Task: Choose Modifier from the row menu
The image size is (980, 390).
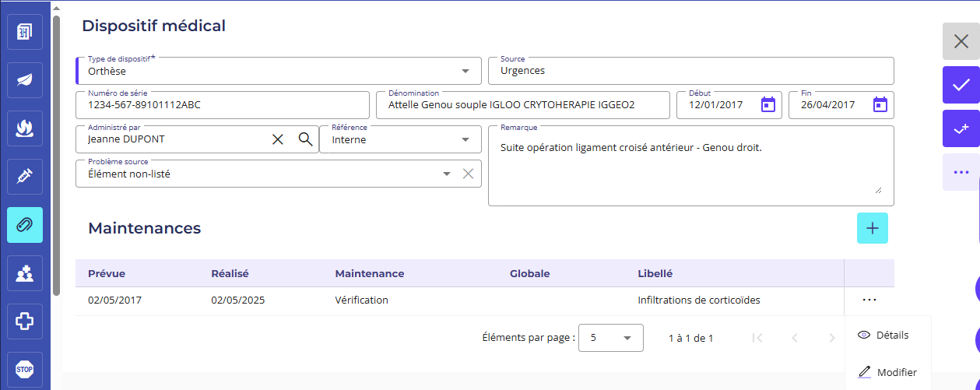Action: pos(887,372)
